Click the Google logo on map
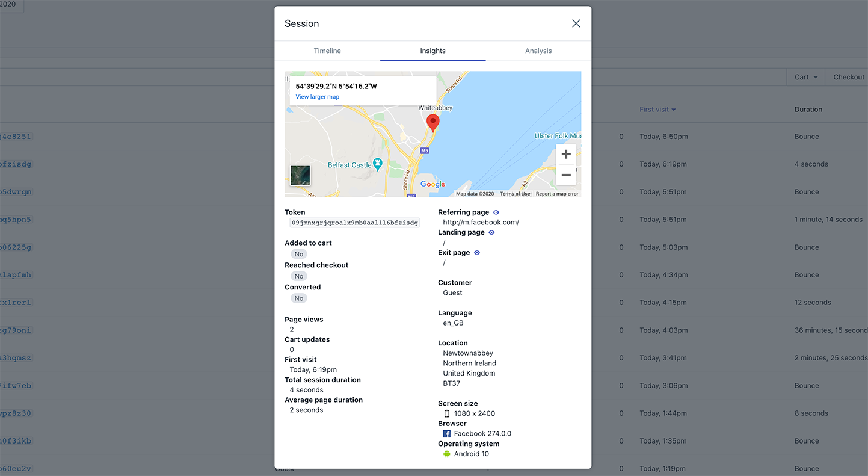Viewport: 868px width, 476px height. tap(432, 184)
